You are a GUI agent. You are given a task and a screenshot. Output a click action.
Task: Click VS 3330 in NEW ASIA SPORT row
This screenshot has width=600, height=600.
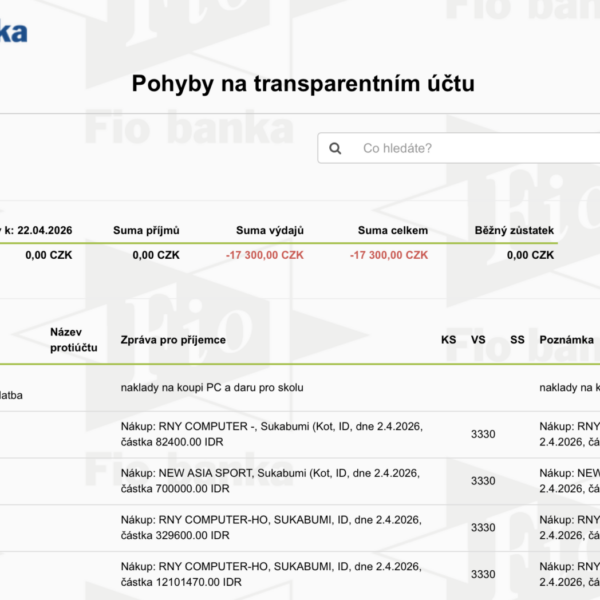[483, 481]
